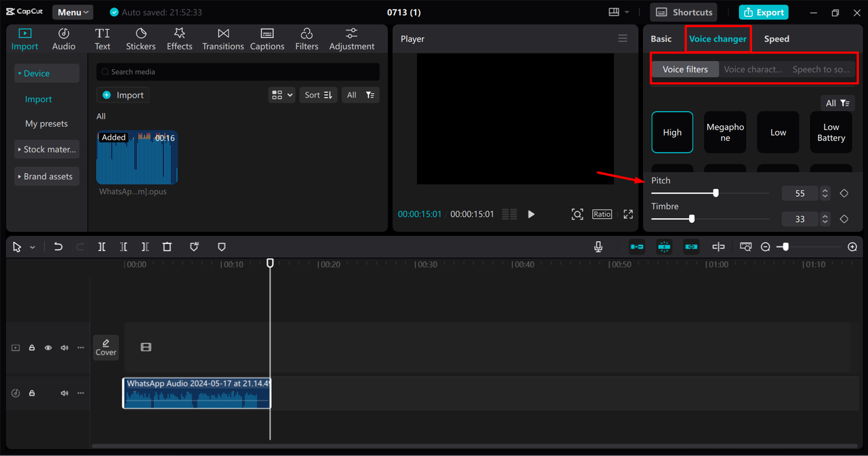Delete left of playhead
The height and width of the screenshot is (456, 868).
point(123,247)
